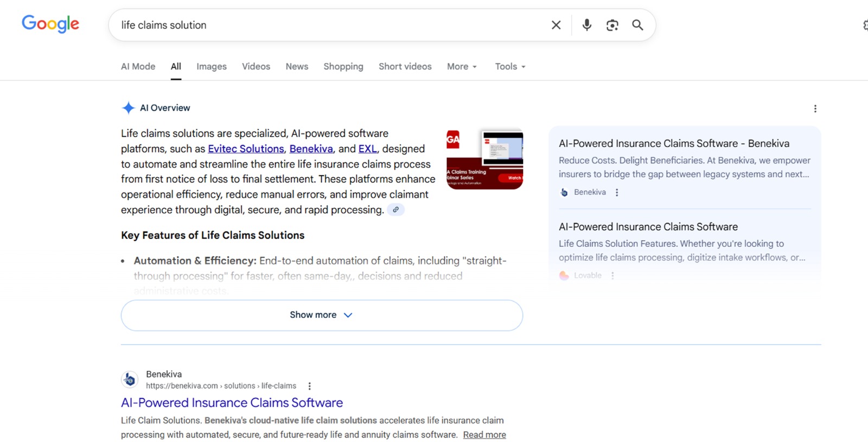Image resolution: width=868 pixels, height=442 pixels.
Task: Open second 'AI-Powered Insurance Claims Software' source card
Action: pyautogui.click(x=648, y=227)
